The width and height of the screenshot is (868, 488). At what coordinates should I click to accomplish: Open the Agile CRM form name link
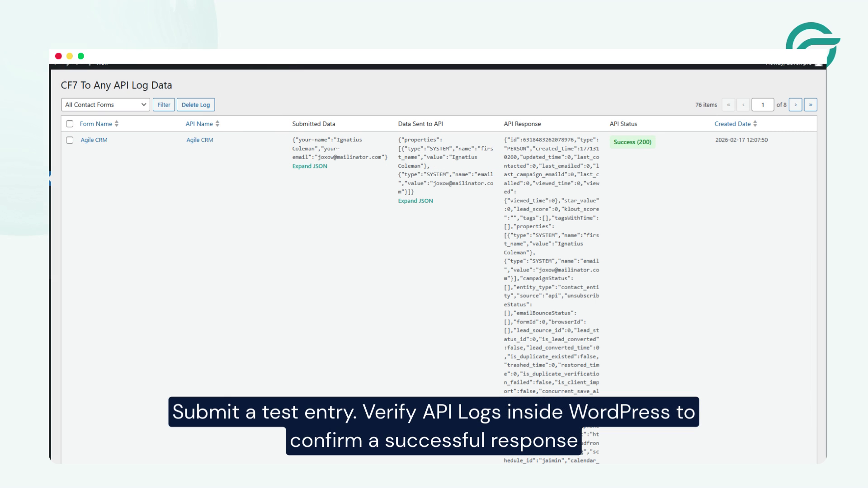[x=94, y=140]
